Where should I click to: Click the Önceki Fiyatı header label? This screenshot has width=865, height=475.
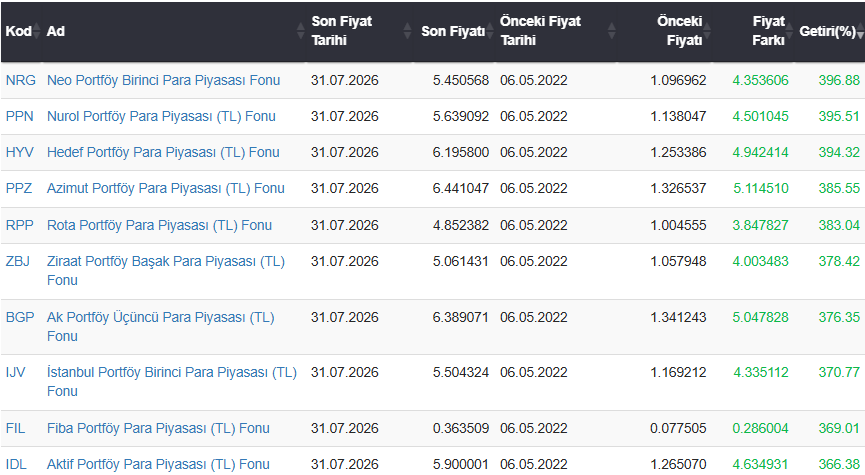coord(680,30)
